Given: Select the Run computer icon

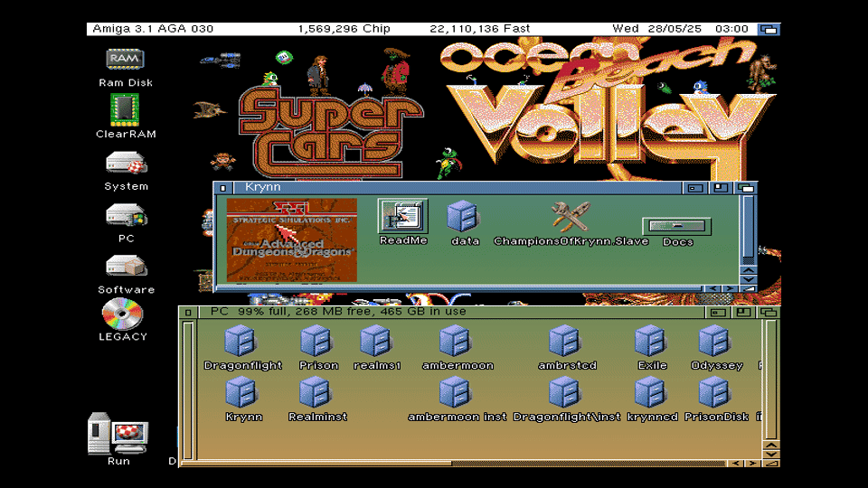Looking at the screenshot, I should (118, 433).
